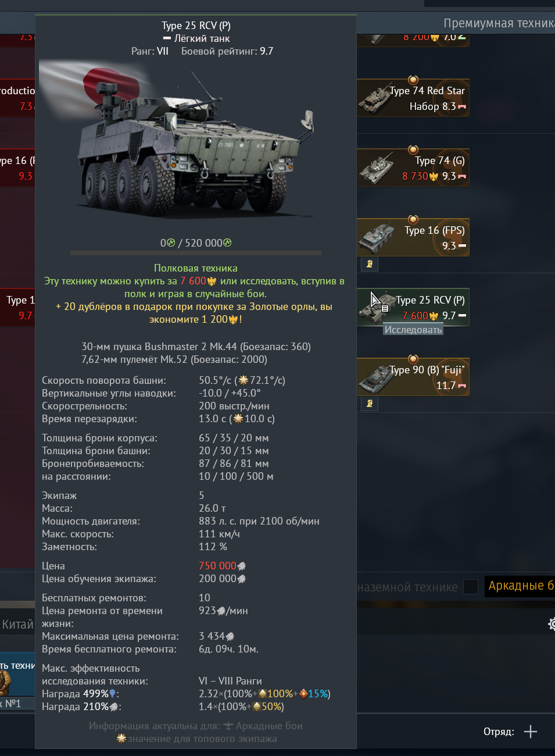The image size is (555, 756).
Task: Click the "Исследовать" research button
Action: pos(413,330)
